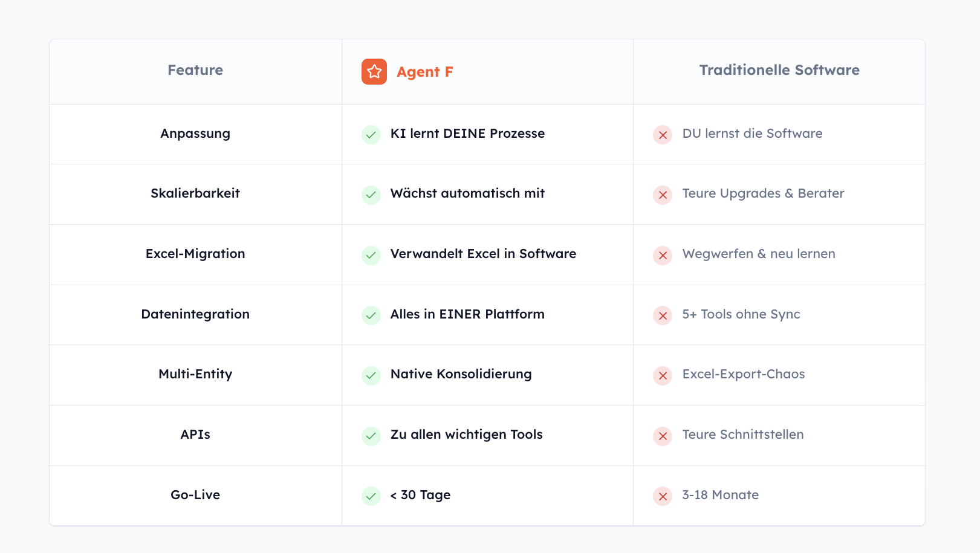The height and width of the screenshot is (553, 980).
Task: Click red X next to Teure Upgrades & Berater
Action: click(663, 195)
